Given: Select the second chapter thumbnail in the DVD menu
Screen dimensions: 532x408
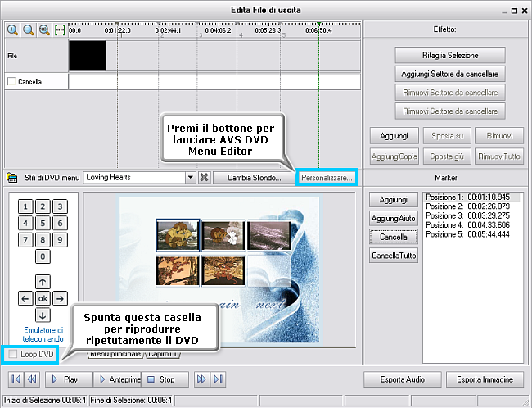Looking at the screenshot, I should (223, 235).
